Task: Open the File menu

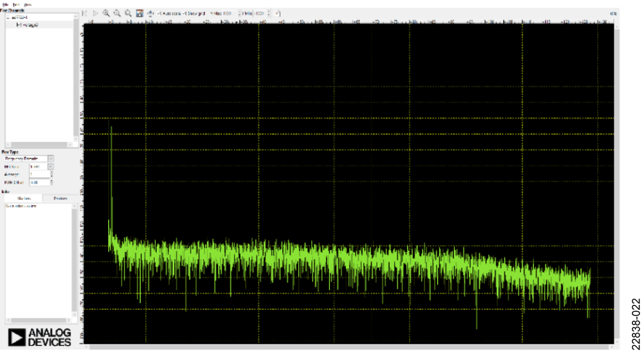Action: tap(5, 4)
